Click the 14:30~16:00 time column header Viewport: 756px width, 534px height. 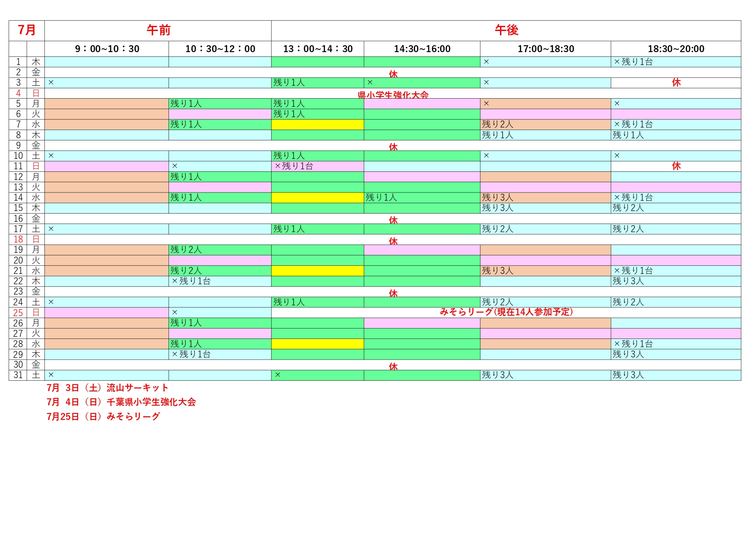pos(422,49)
